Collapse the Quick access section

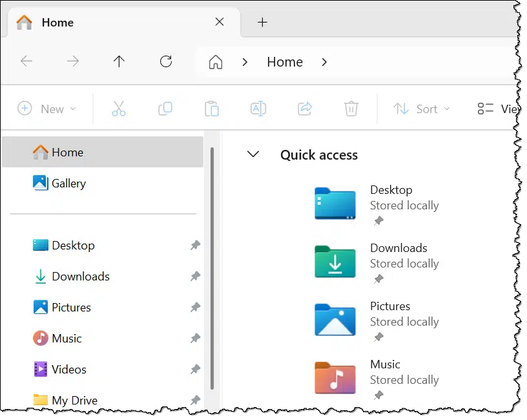point(253,154)
